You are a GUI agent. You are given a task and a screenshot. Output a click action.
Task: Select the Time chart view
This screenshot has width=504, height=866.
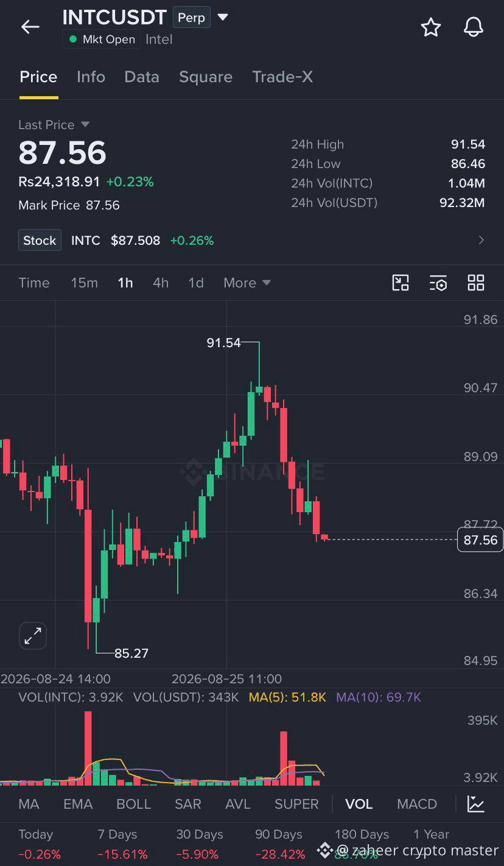[x=34, y=283]
